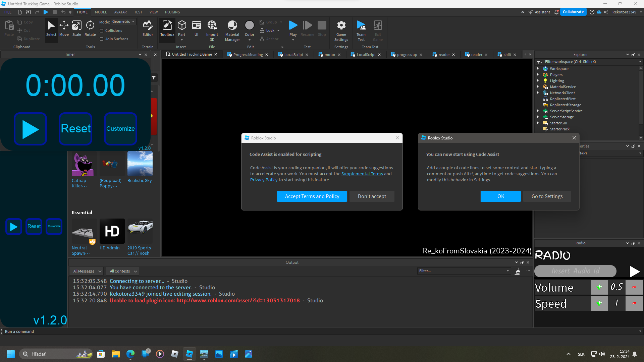
Task: Click the Insert Audio Id field
Action: pyautogui.click(x=575, y=271)
